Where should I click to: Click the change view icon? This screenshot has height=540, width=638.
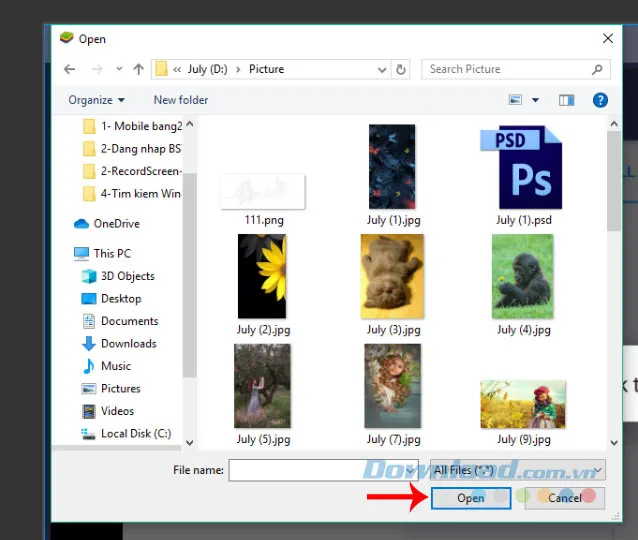click(516, 100)
